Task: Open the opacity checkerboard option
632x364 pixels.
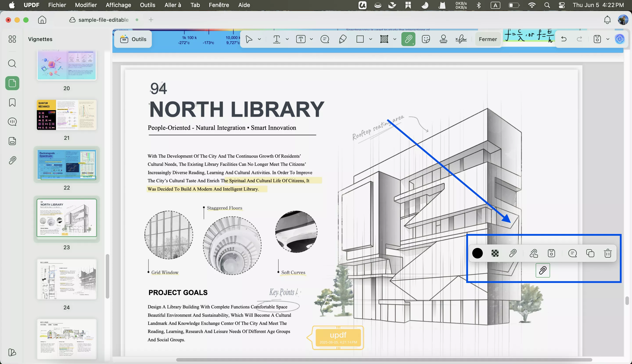Action: click(495, 253)
